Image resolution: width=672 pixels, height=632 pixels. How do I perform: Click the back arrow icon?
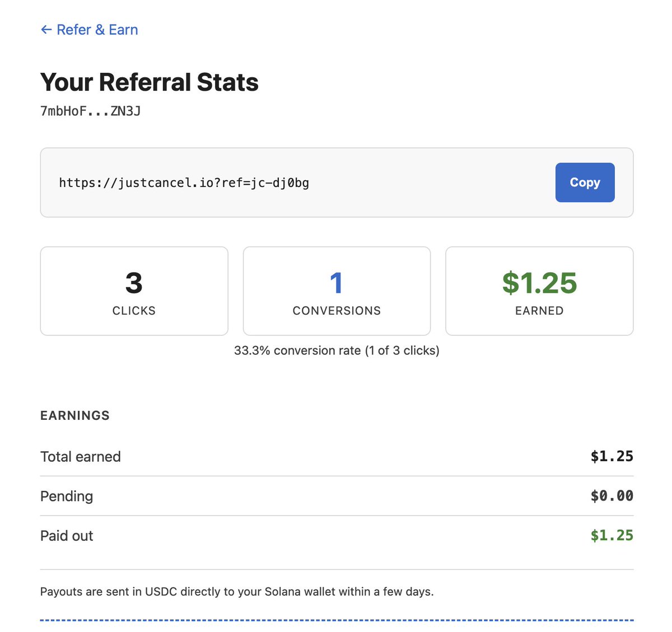46,30
